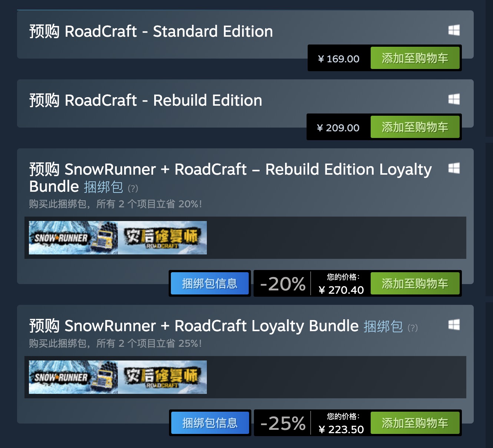Click Windows icon on Standard Edition row

click(454, 30)
